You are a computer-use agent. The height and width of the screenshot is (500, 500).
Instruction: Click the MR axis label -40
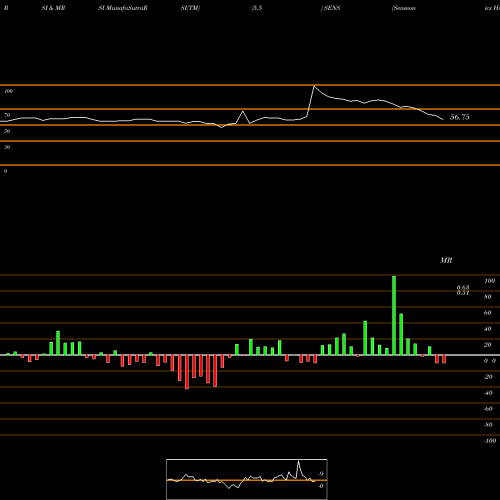[488, 393]
